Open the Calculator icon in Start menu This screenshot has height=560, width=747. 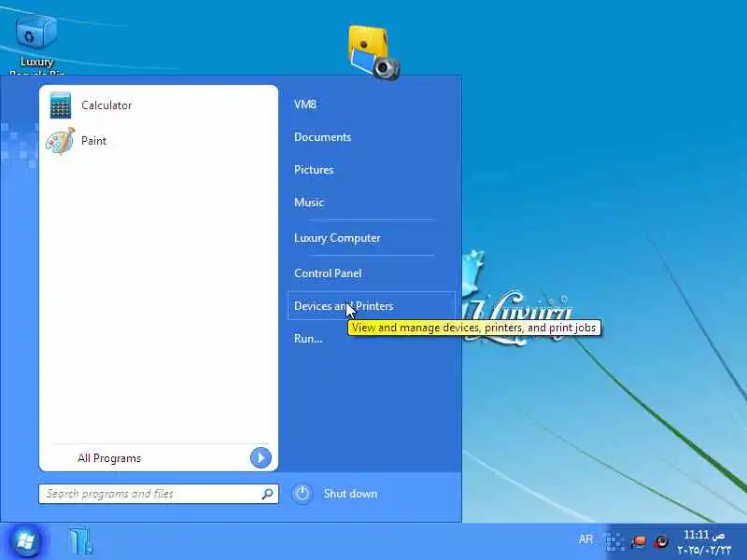(61, 105)
